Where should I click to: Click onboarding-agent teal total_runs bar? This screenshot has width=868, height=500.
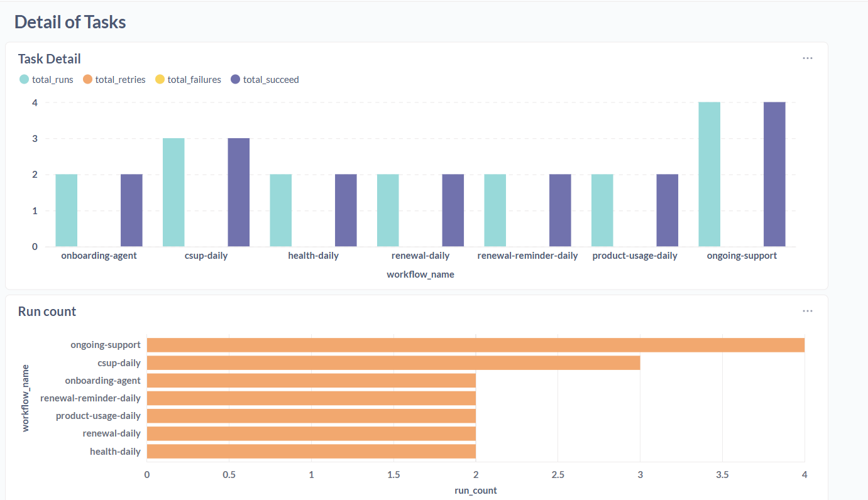[x=67, y=210]
